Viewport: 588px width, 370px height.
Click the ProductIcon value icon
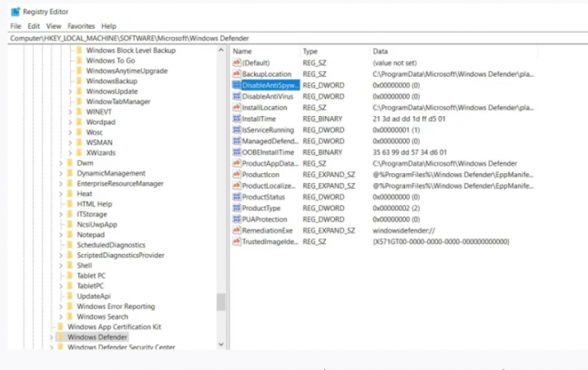click(x=237, y=175)
